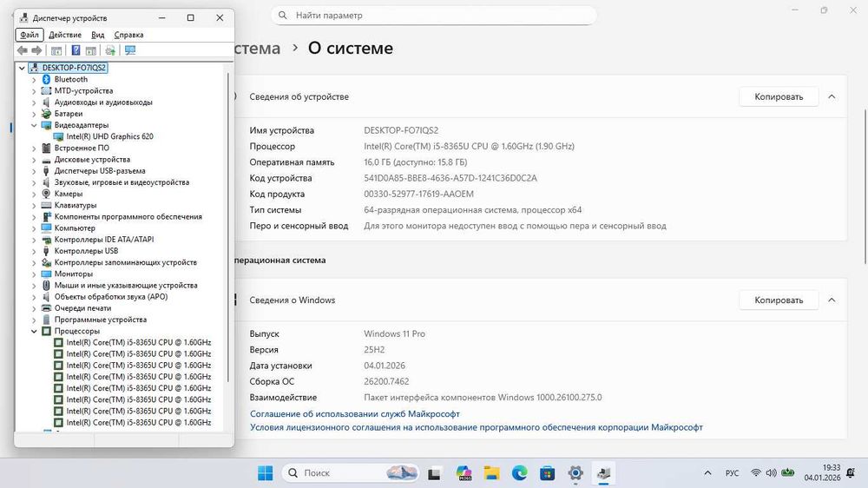868x488 pixels.
Task: Copy device info with Копировать button
Action: click(779, 96)
